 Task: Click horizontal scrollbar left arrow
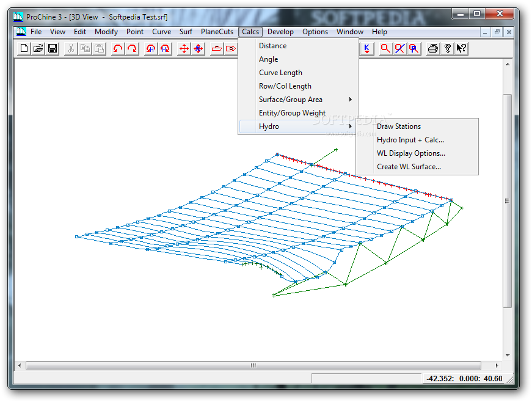20,365
